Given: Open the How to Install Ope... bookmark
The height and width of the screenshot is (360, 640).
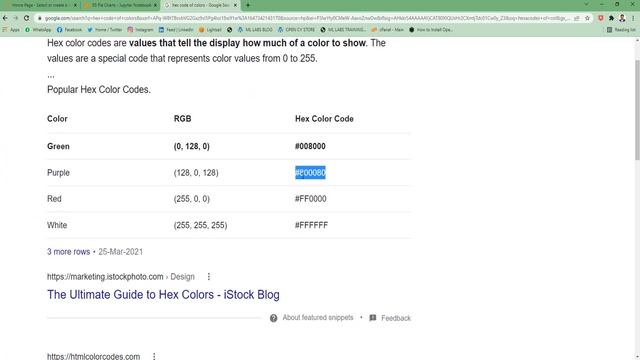Looking at the screenshot, I should [x=431, y=30].
